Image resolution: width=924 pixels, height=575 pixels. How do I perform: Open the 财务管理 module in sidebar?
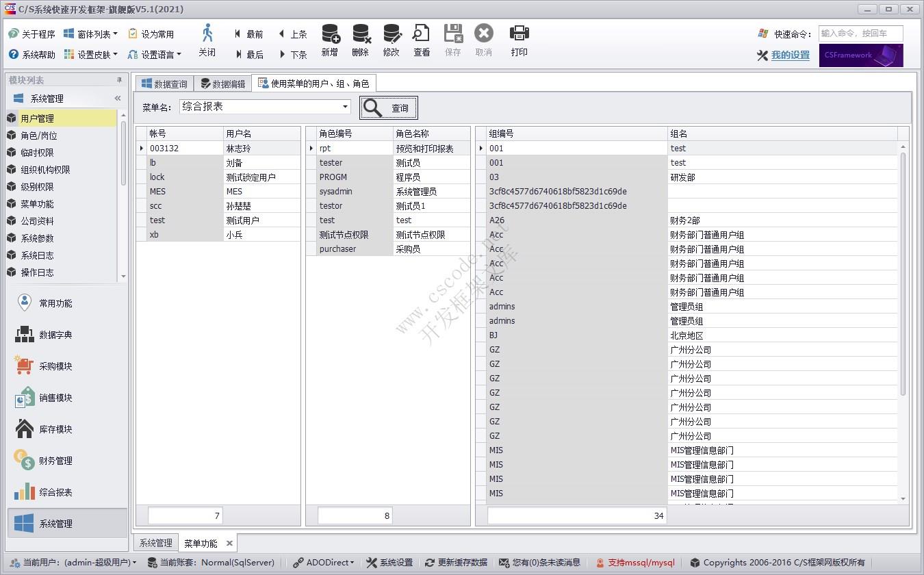coord(55,461)
